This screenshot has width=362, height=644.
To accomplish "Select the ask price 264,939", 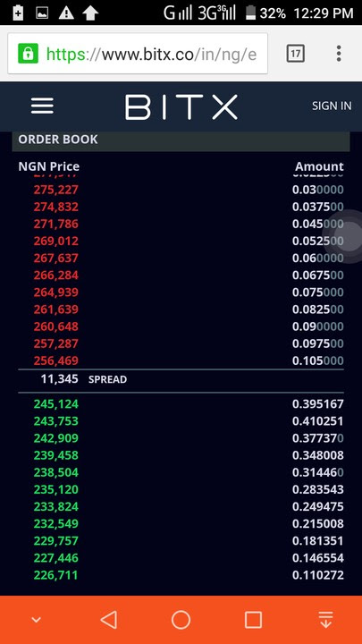I will [55, 292].
